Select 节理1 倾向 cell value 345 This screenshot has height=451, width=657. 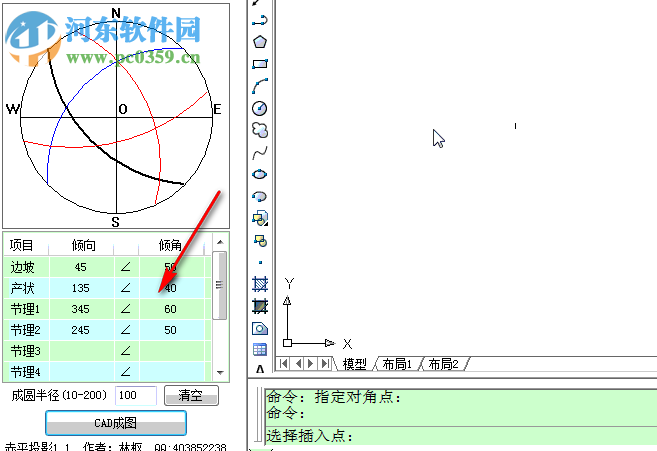point(81,309)
